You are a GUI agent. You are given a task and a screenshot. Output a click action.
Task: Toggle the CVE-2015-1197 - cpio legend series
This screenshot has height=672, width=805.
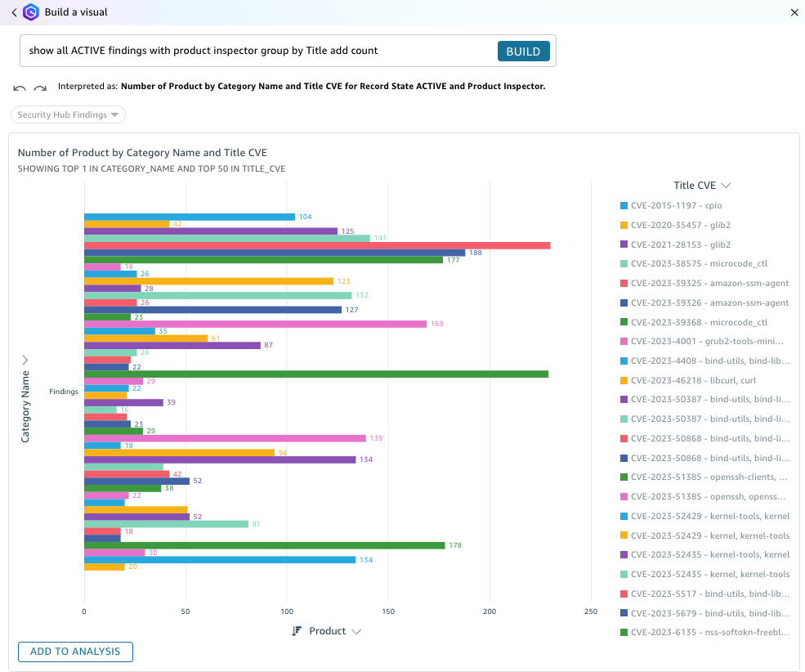675,205
